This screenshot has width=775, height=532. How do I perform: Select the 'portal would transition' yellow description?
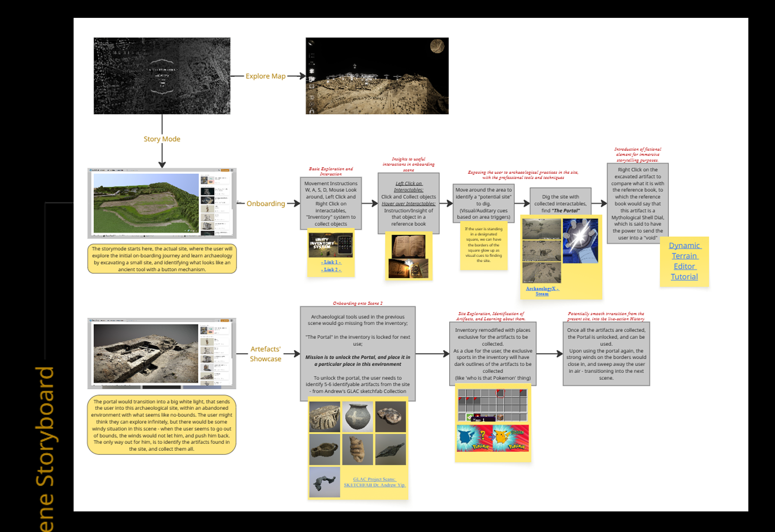point(162,425)
